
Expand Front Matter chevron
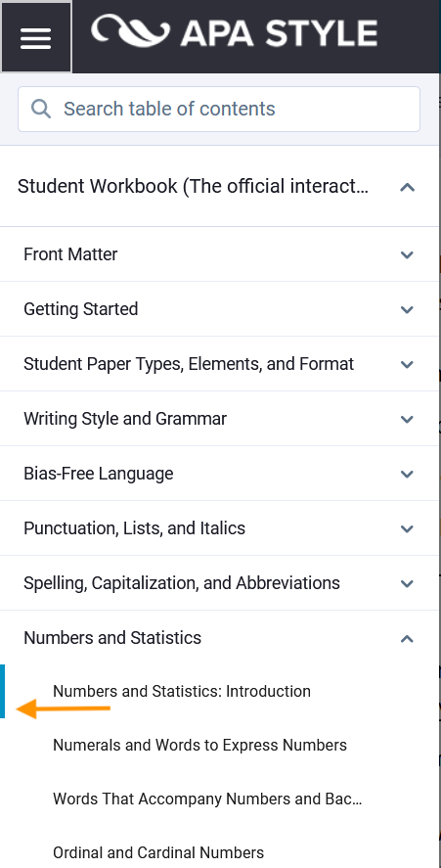(x=407, y=254)
